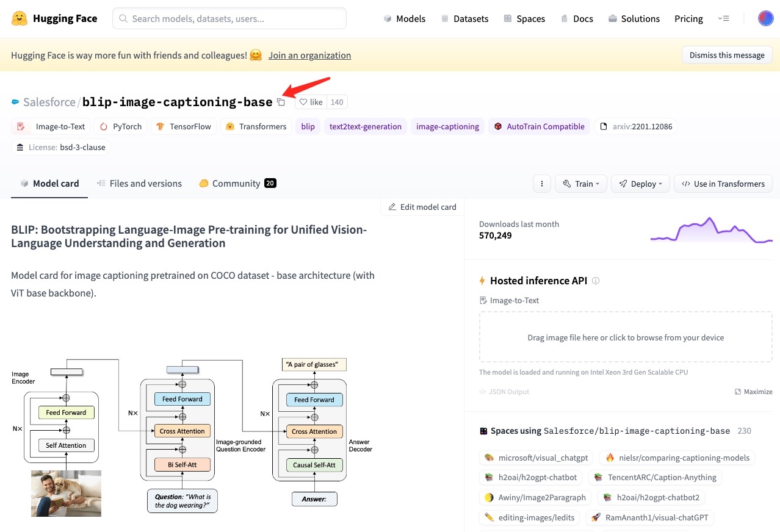Open microsoft/visual_chatgpt space

pyautogui.click(x=536, y=458)
